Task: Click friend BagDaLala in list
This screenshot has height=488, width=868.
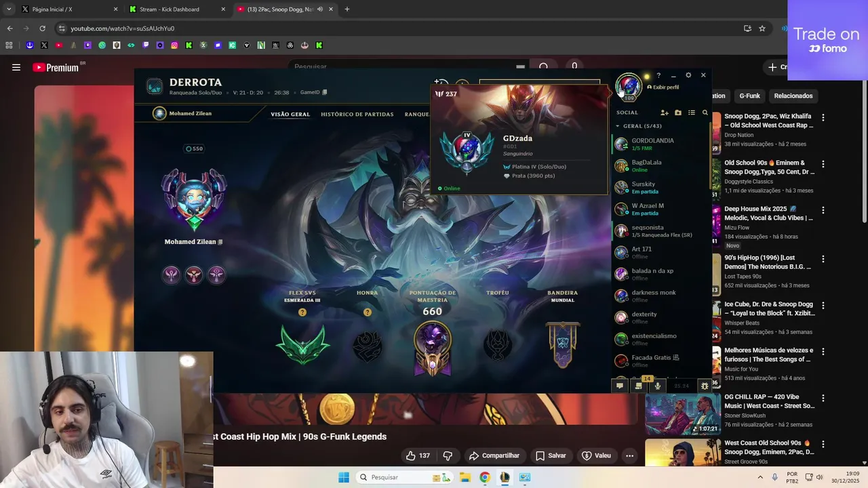Action: coord(661,165)
